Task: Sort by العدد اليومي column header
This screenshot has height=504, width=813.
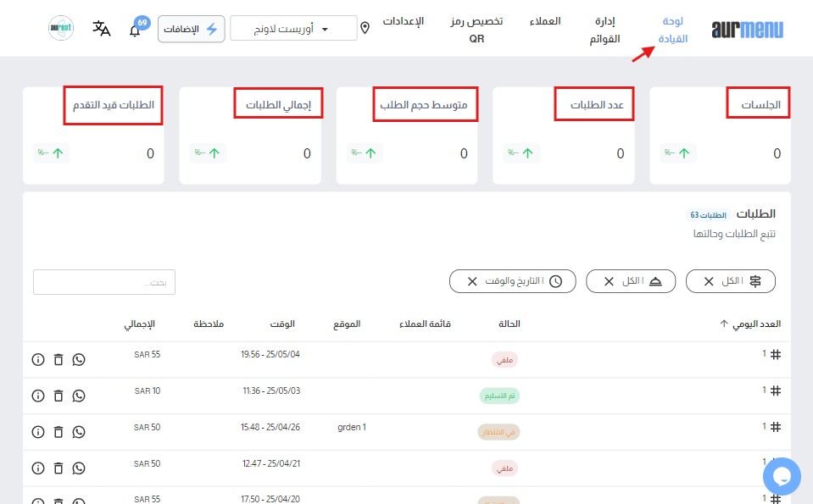Action: [749, 324]
